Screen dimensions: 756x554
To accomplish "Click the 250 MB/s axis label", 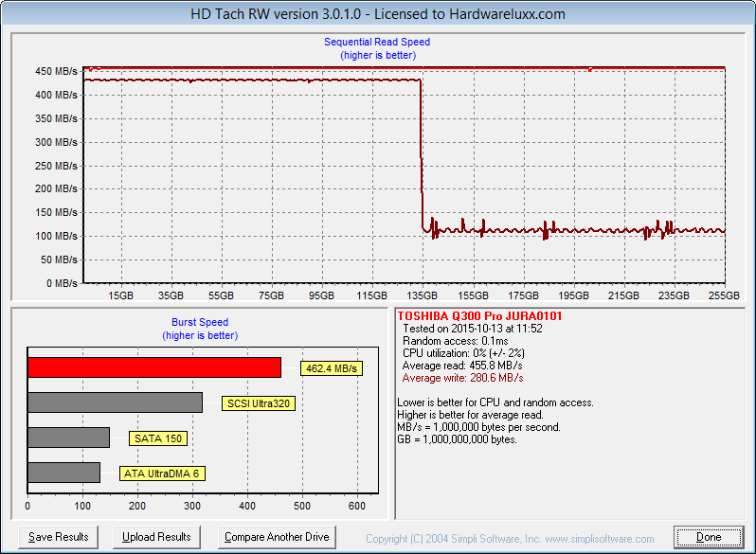I will click(56, 166).
